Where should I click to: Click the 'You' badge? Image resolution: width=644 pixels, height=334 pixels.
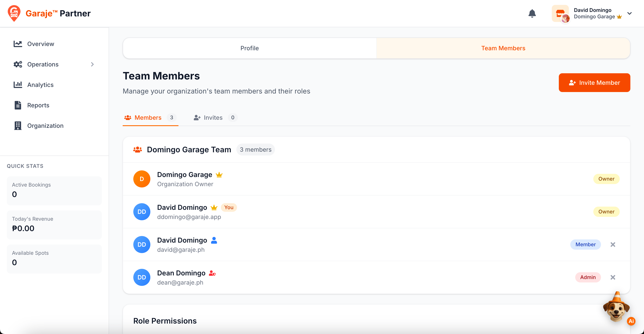pyautogui.click(x=229, y=207)
